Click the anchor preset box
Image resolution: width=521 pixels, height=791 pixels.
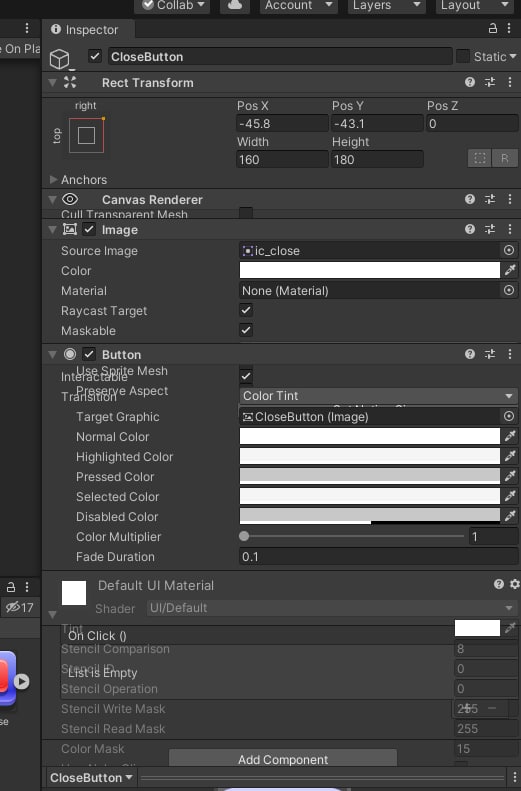click(86, 135)
